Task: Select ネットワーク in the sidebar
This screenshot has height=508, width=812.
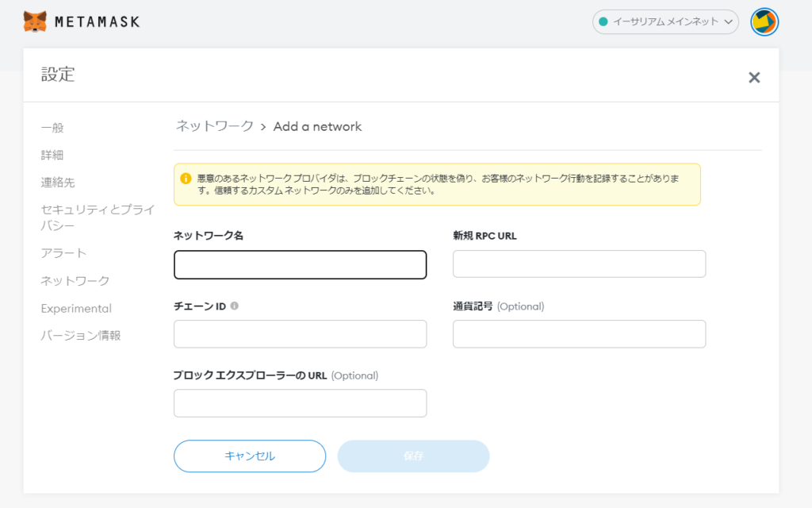Action: click(75, 281)
